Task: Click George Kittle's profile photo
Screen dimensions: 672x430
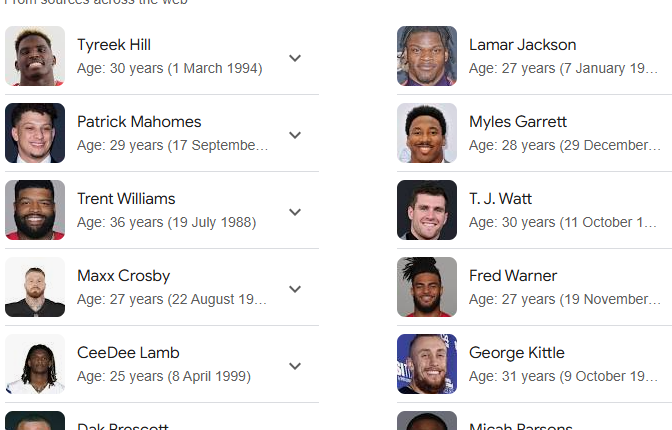Action: 427,364
